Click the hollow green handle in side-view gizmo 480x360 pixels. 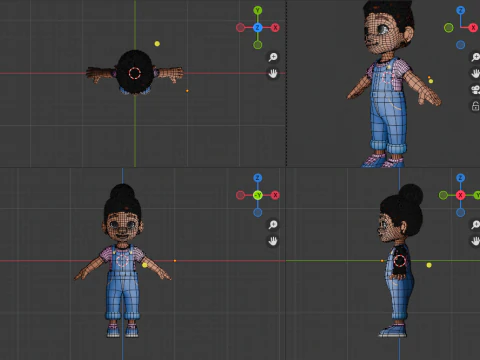[x=443, y=195]
